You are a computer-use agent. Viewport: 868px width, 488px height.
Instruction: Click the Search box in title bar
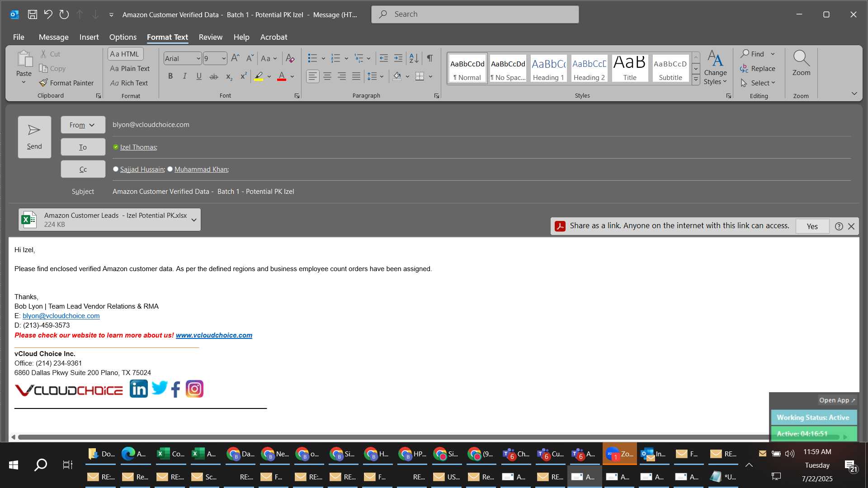click(475, 14)
